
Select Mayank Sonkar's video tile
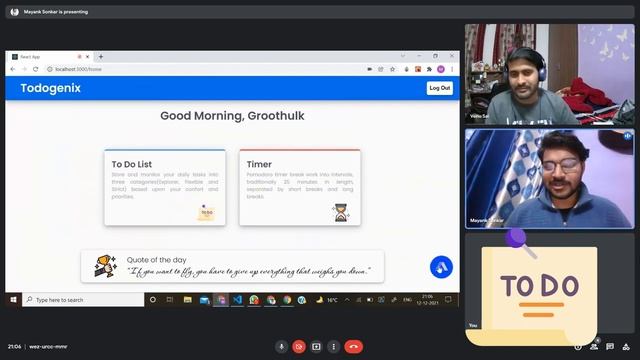pos(550,179)
